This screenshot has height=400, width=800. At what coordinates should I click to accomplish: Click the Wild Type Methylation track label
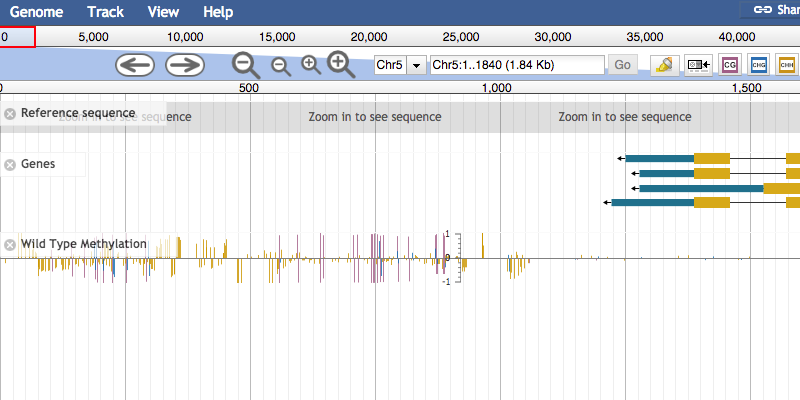pos(84,244)
